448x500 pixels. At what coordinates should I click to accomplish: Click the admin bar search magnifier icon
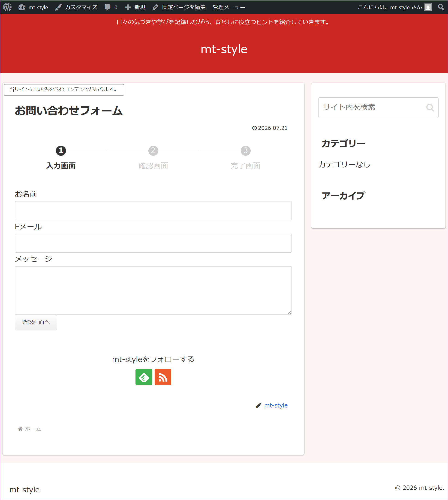[441, 7]
